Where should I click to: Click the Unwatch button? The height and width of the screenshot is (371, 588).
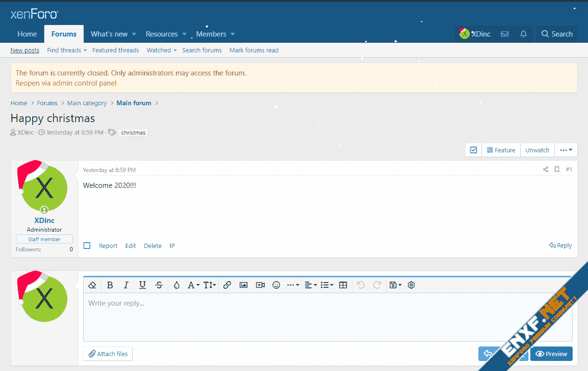537,150
